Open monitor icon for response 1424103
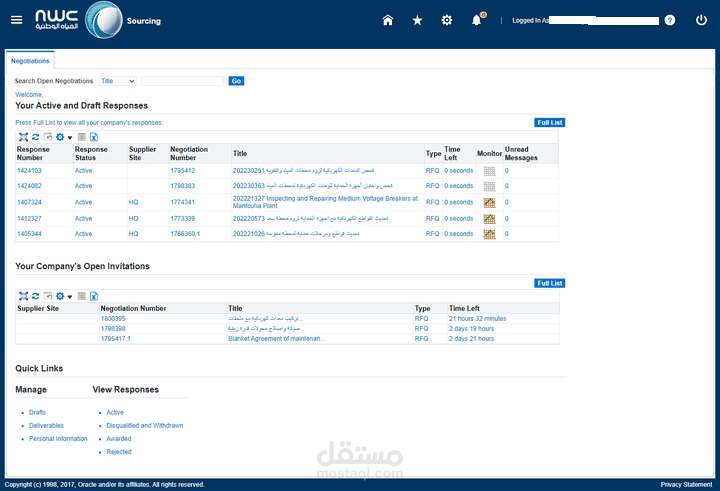The height and width of the screenshot is (491, 720). click(x=489, y=171)
